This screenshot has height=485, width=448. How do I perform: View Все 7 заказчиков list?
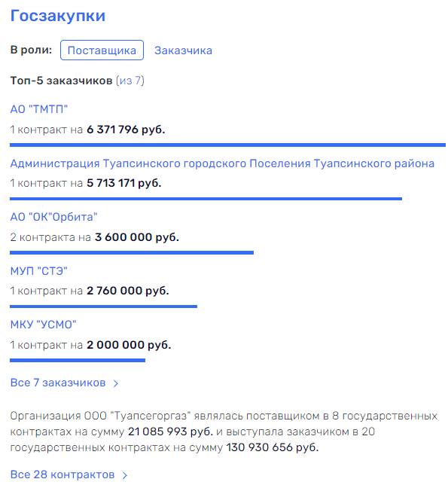click(x=58, y=383)
